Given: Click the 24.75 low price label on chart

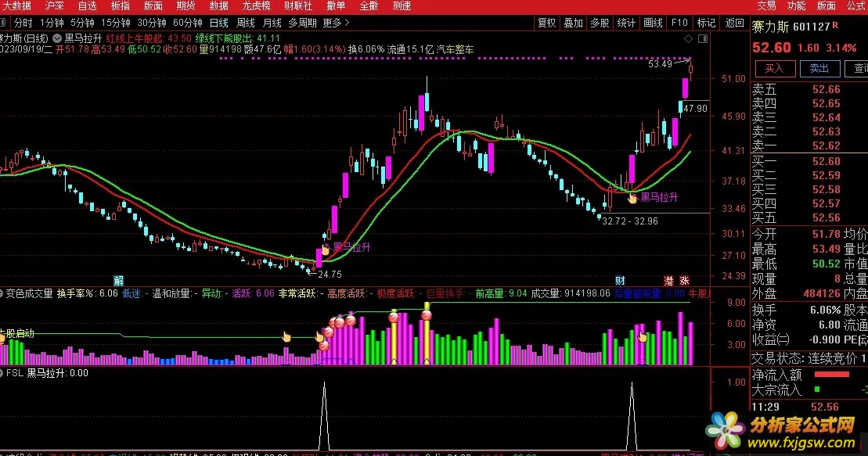Looking at the screenshot, I should (330, 275).
